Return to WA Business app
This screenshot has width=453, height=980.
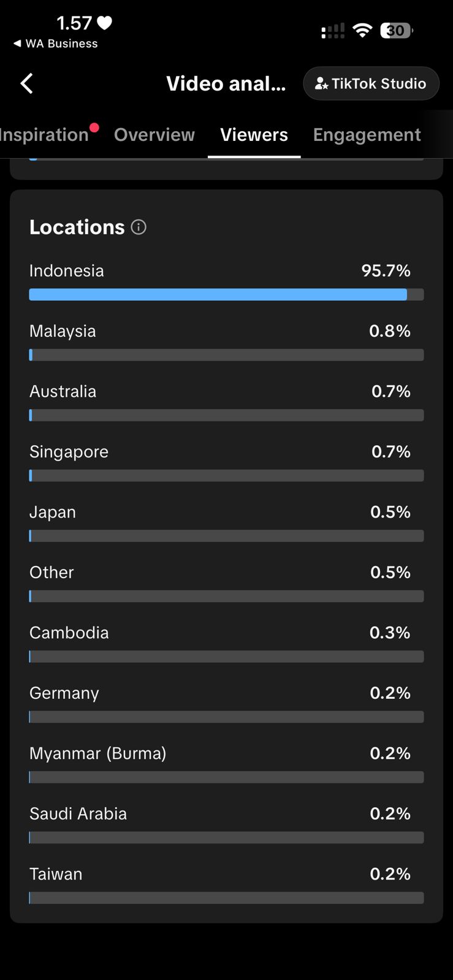(55, 43)
